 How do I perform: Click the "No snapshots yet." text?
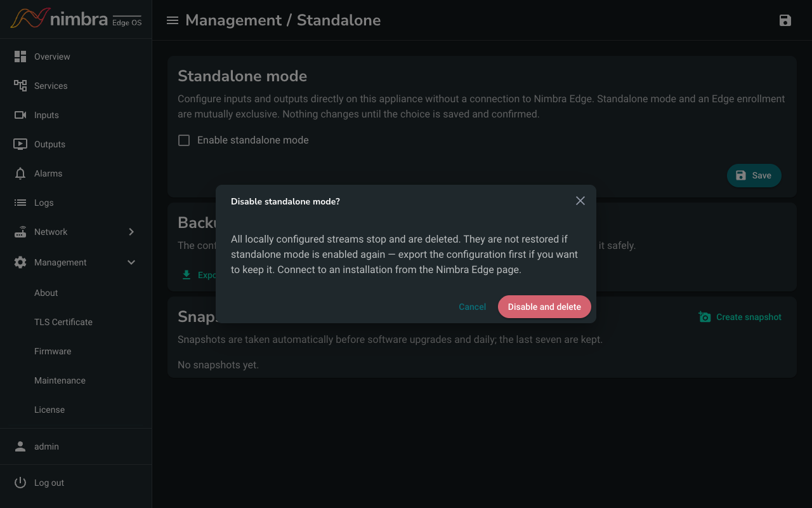click(x=218, y=364)
